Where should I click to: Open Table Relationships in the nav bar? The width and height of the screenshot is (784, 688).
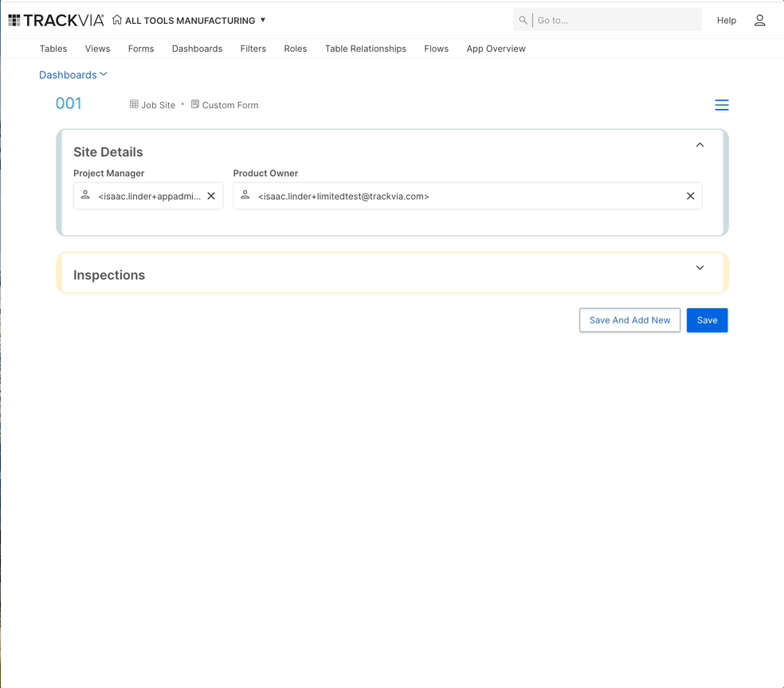pyautogui.click(x=365, y=49)
